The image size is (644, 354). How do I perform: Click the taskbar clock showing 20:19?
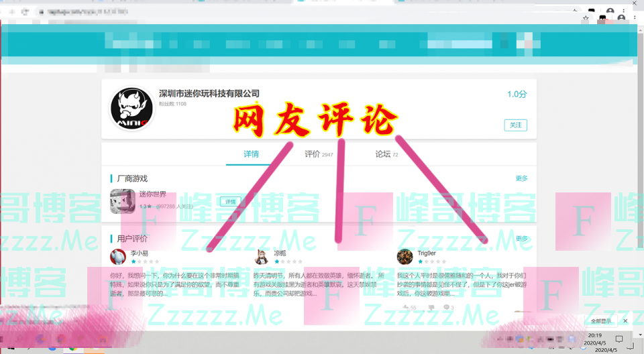[596, 339]
